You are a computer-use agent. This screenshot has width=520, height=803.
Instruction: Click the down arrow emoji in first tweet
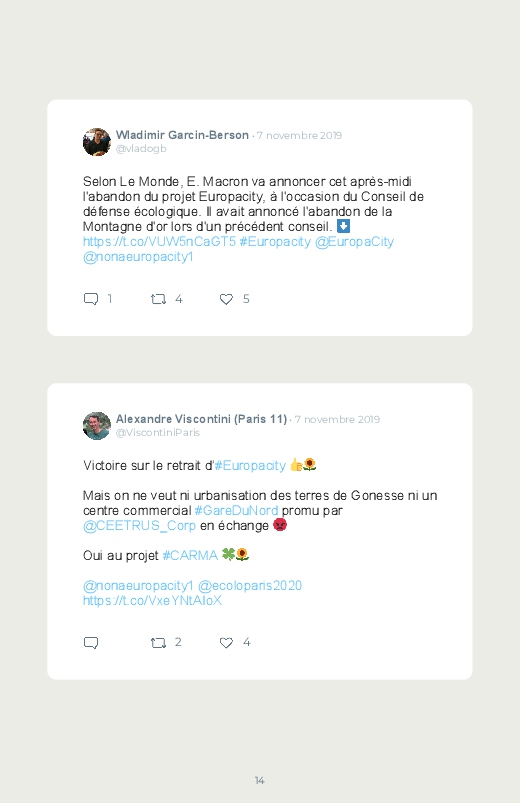[x=343, y=226]
